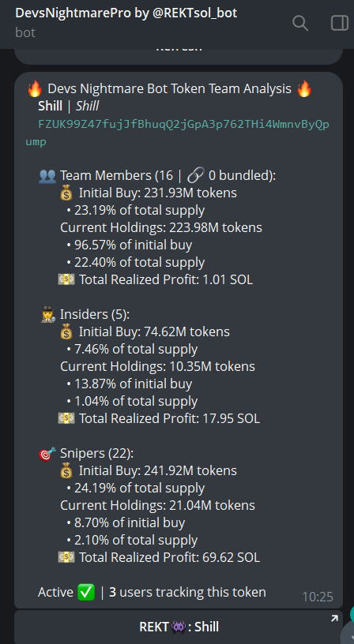Open the chat search icon

(x=300, y=24)
